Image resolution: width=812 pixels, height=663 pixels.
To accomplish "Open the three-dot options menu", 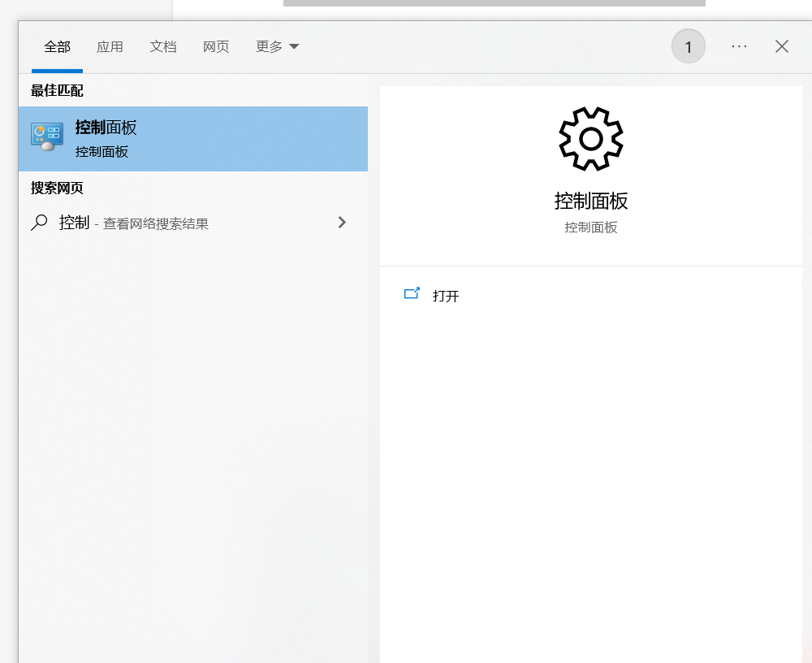I will (x=739, y=46).
